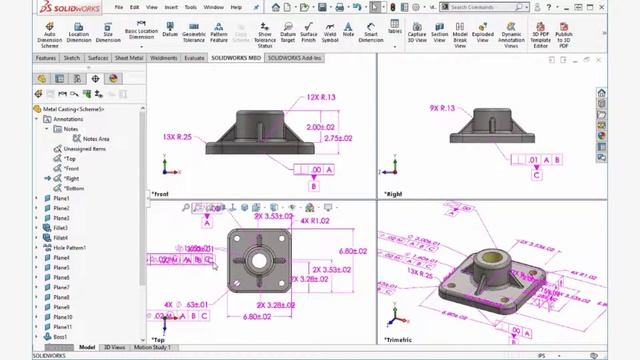
Task: Toggle the Section View tool
Action: (x=439, y=33)
